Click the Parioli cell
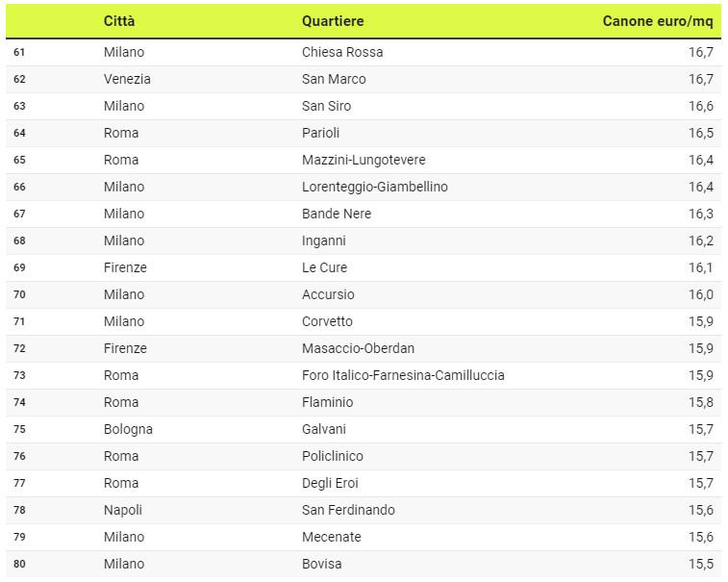 [321, 133]
